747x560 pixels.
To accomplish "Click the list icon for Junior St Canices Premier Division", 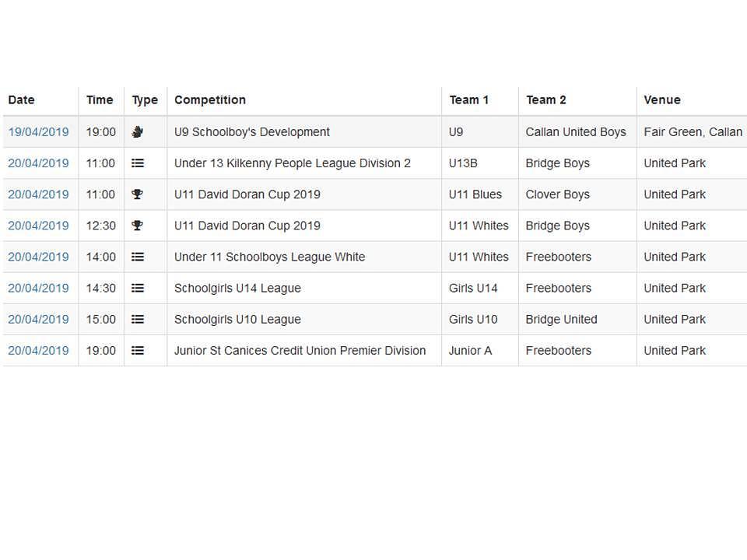I will coord(137,351).
